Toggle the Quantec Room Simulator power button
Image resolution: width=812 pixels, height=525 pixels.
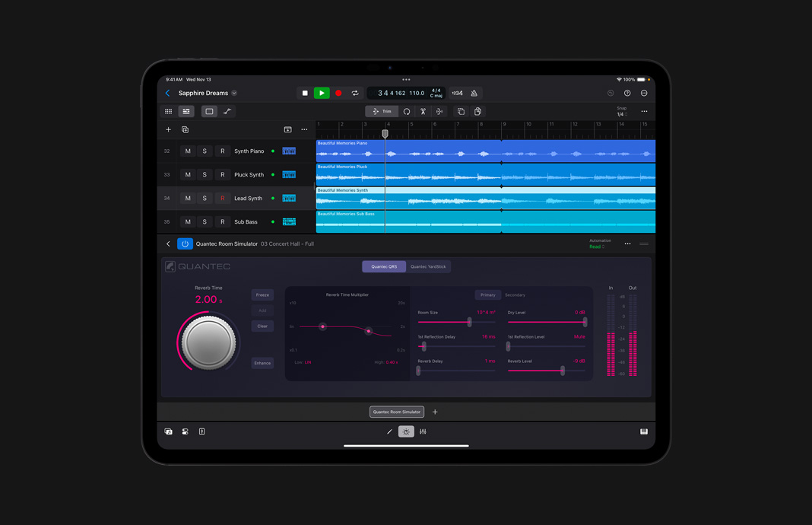183,243
